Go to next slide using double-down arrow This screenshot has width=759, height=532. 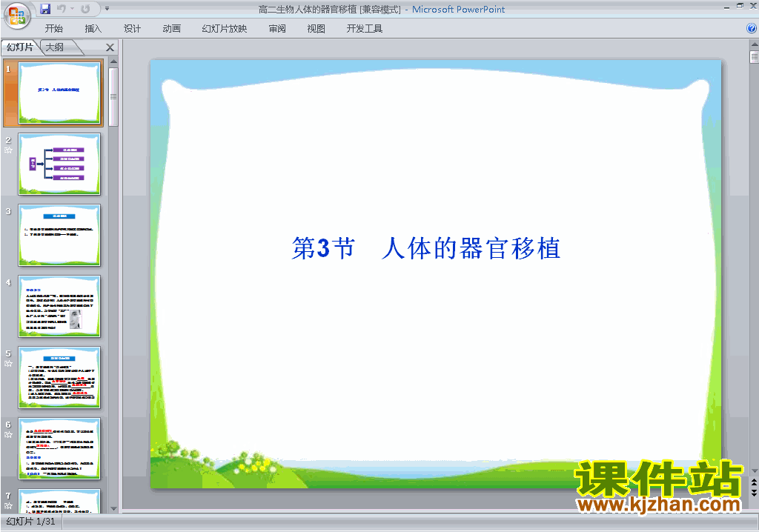pos(754,493)
